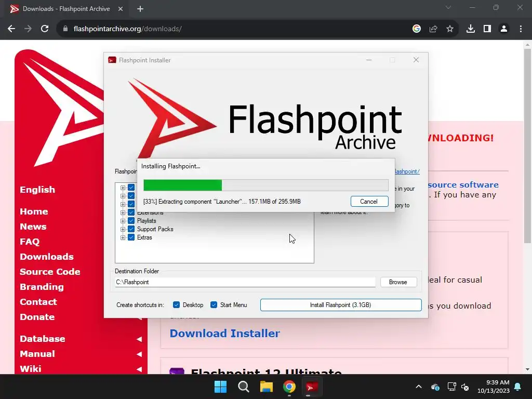Image resolution: width=532 pixels, height=399 pixels.
Task: Go back using browser back arrow
Action: [x=11, y=29]
